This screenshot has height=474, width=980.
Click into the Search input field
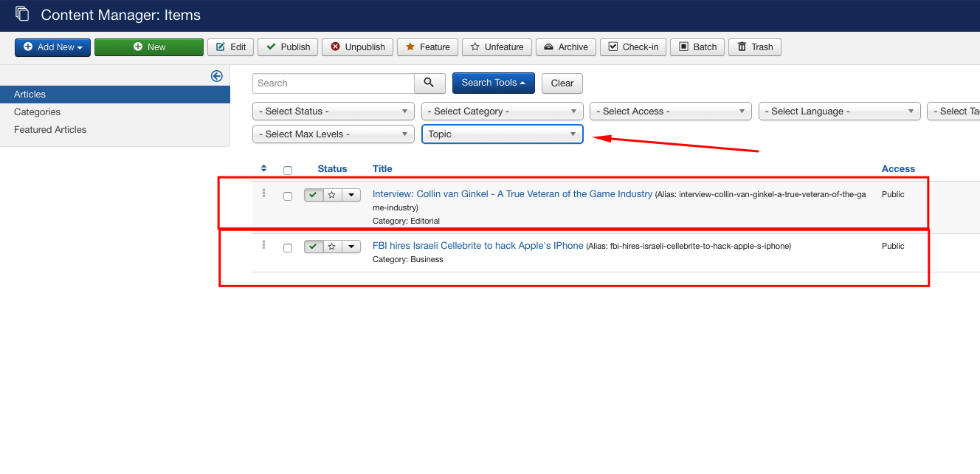pyautogui.click(x=334, y=83)
